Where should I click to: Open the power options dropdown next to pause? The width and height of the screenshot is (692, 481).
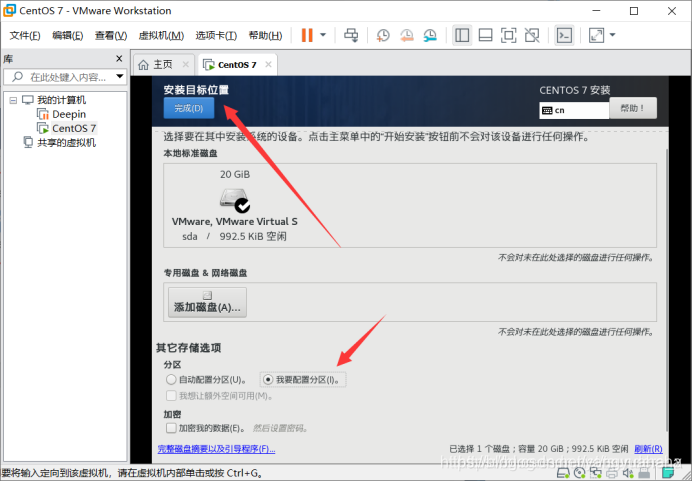[323, 35]
